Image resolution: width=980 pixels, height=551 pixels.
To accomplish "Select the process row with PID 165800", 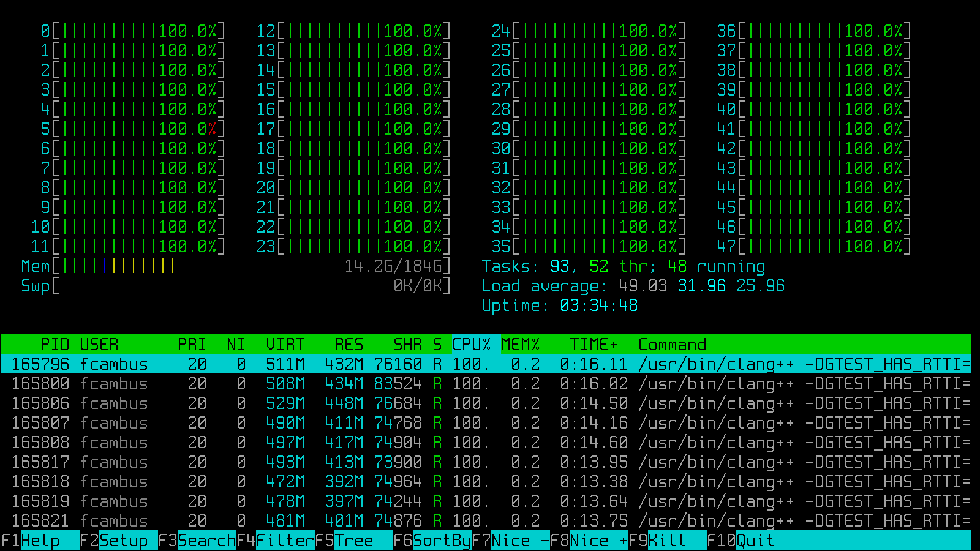I will (486, 384).
